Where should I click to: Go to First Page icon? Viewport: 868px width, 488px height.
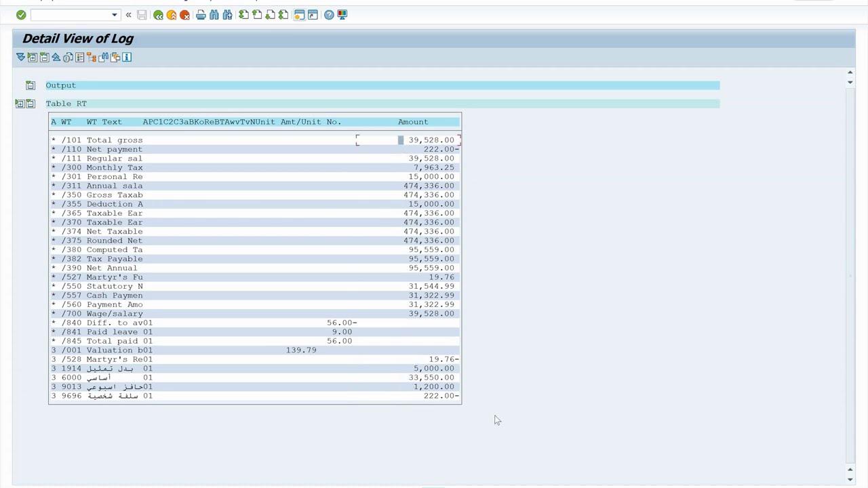(x=243, y=15)
